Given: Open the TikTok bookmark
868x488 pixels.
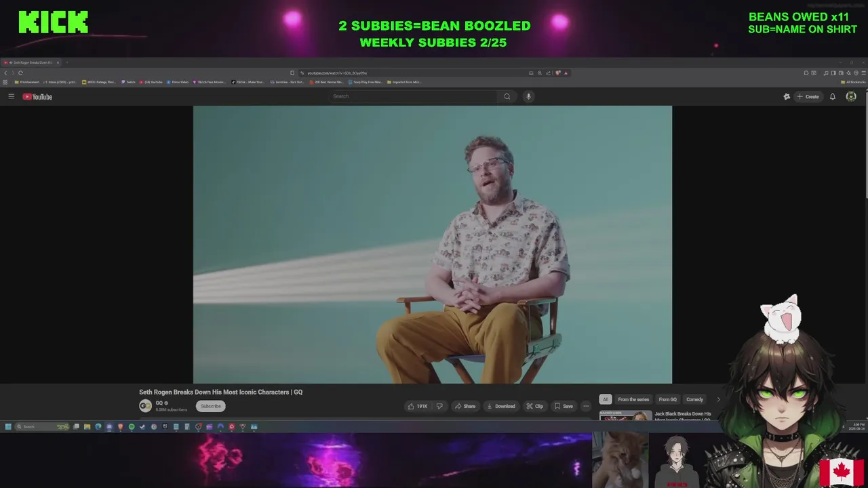Looking at the screenshot, I should 248,82.
